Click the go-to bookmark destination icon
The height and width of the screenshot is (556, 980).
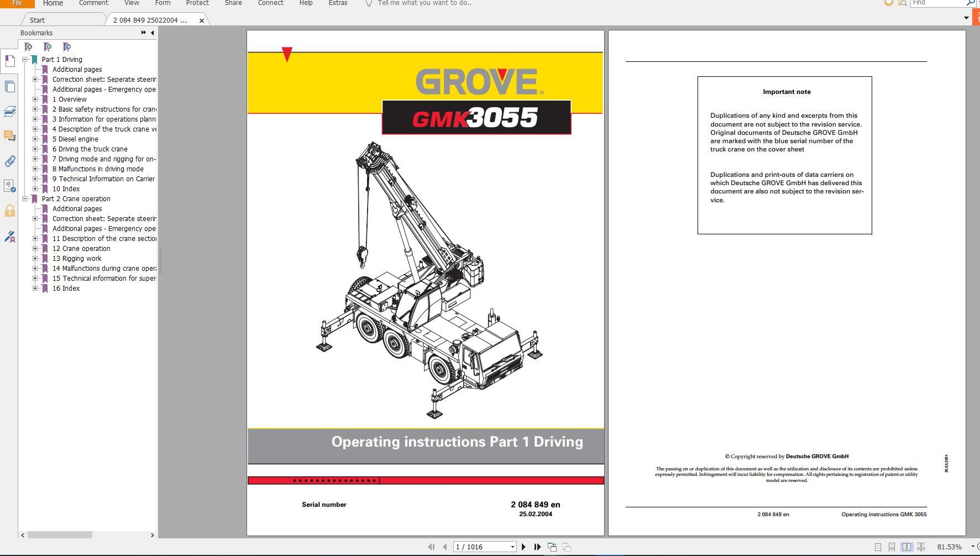67,47
